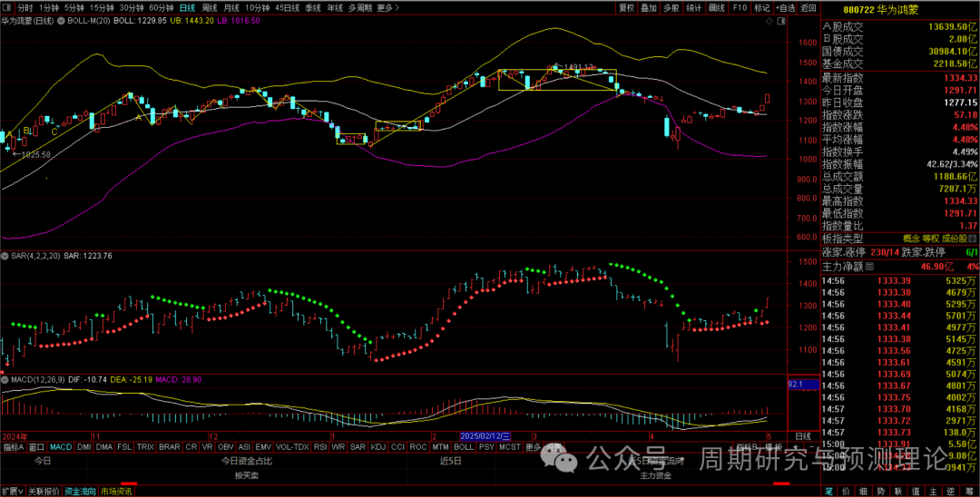Add stock to 自选 watchlist
This screenshot has width=980, height=498.
[x=784, y=7]
